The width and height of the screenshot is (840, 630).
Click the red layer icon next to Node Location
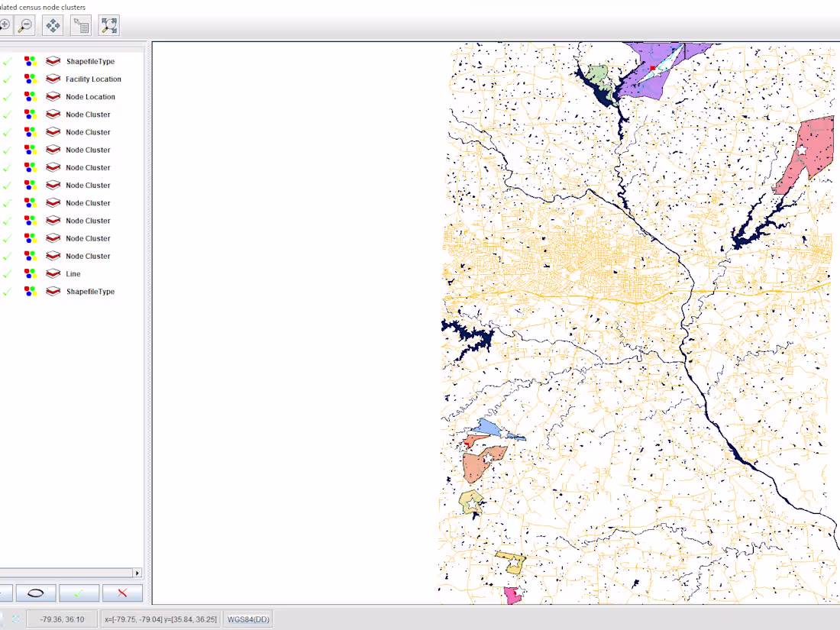pyautogui.click(x=52, y=96)
